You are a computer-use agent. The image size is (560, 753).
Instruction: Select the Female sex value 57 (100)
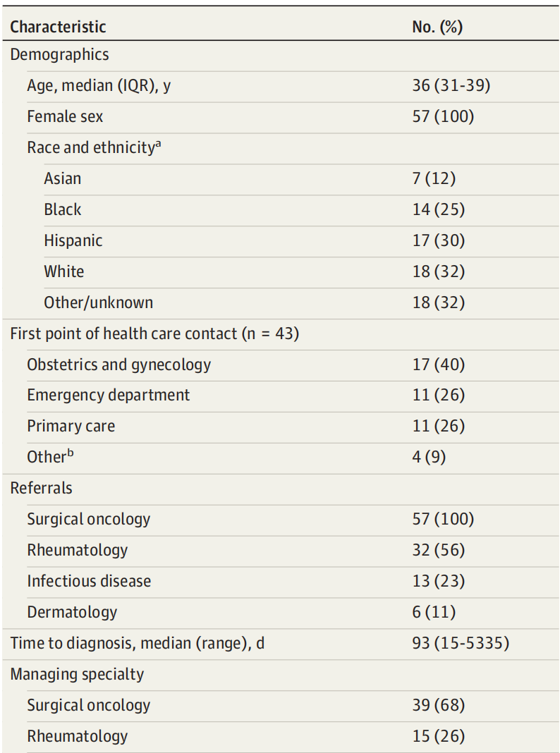(x=444, y=117)
